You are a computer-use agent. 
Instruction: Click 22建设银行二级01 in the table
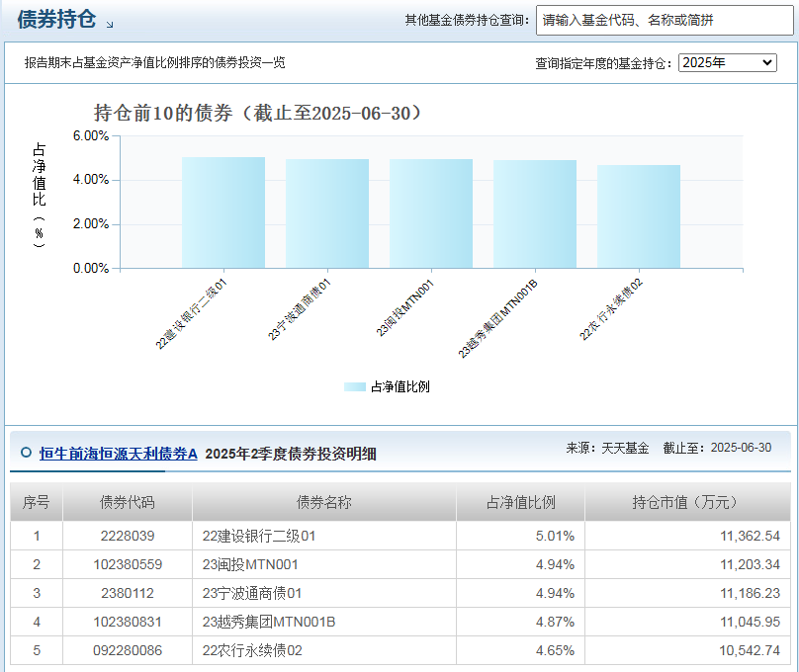[x=259, y=536]
